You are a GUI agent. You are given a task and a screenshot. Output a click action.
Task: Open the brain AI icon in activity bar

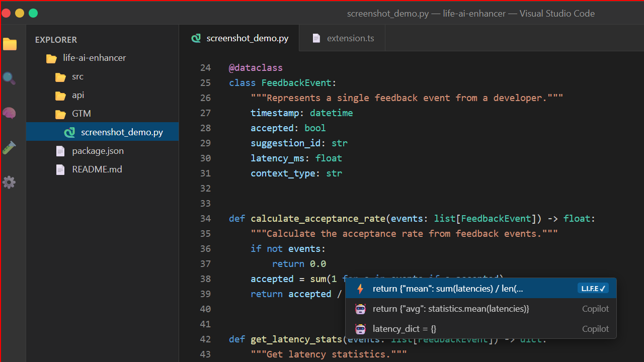pyautogui.click(x=9, y=113)
